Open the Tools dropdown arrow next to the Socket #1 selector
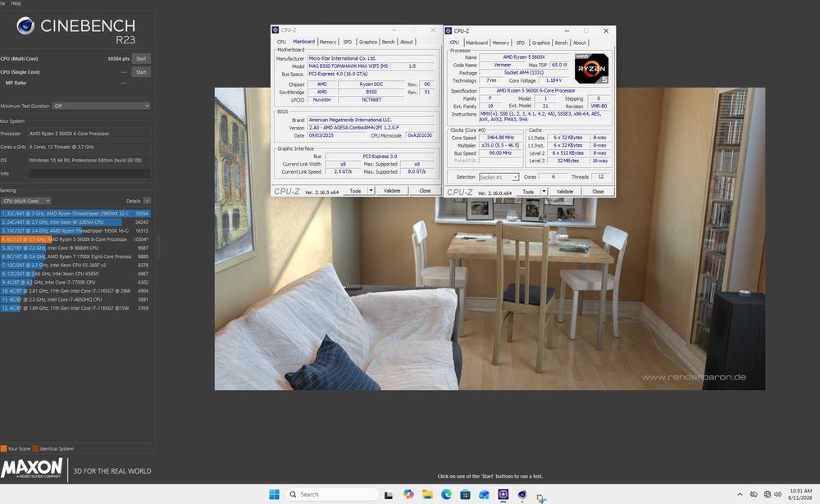The width and height of the screenshot is (820, 504). click(544, 192)
